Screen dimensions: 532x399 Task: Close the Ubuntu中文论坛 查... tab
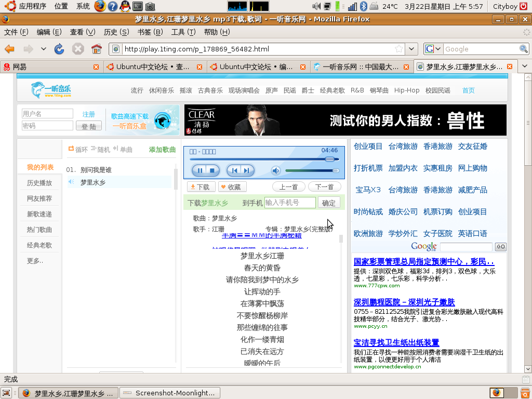coord(199,67)
